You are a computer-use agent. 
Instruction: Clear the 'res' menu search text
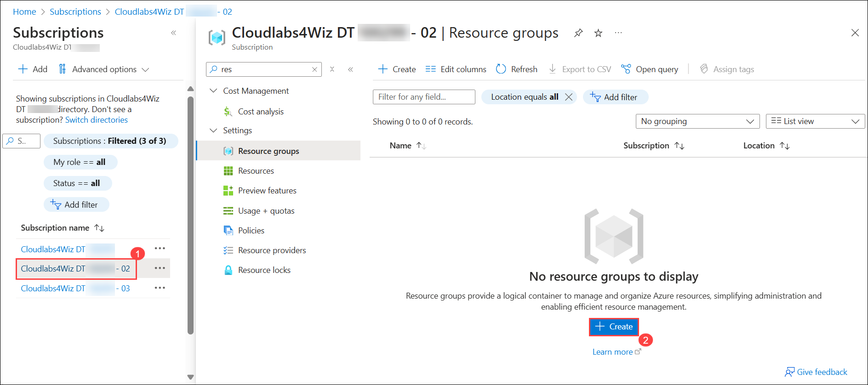click(x=314, y=69)
